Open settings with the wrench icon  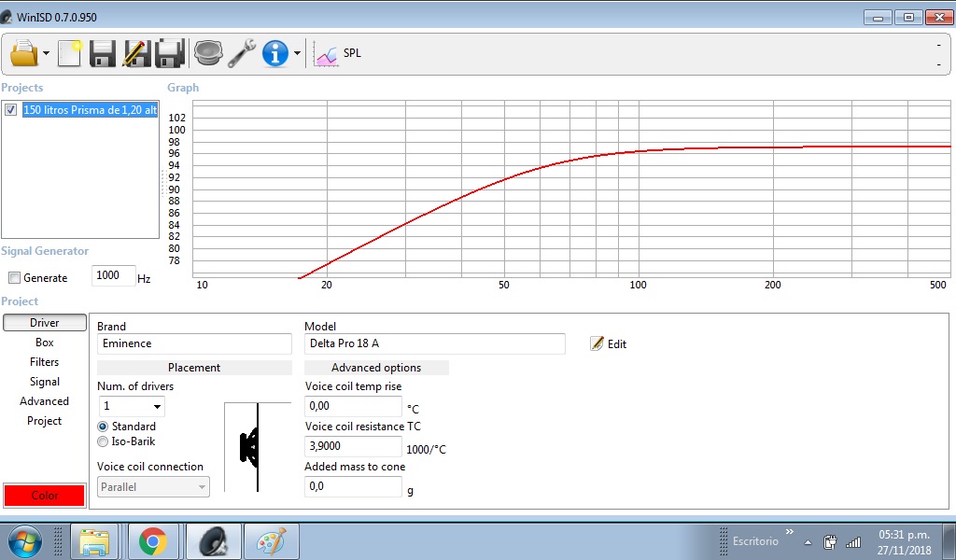(242, 53)
